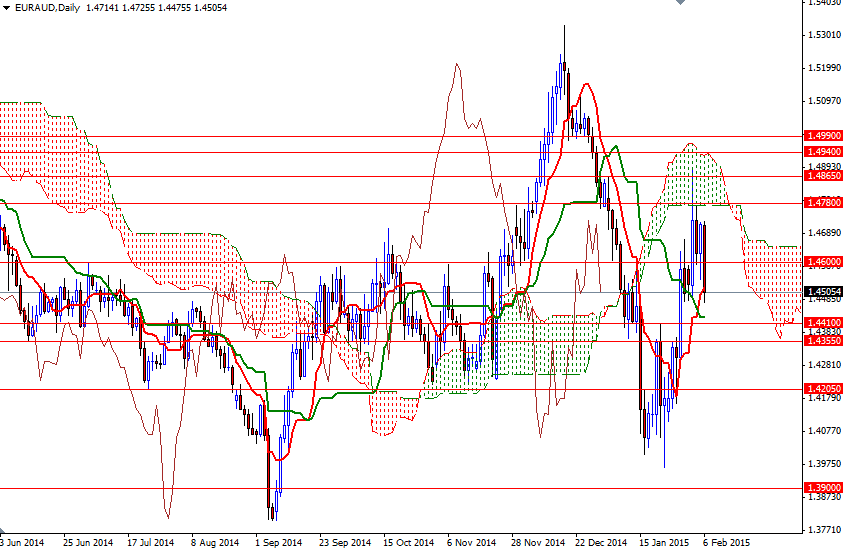Click the 28 Nov 2014 date label
Viewport: 843px width, 549px height.
(538, 542)
